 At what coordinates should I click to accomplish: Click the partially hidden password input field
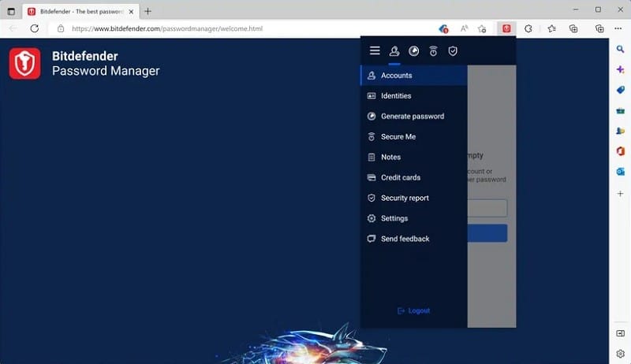tap(487, 208)
